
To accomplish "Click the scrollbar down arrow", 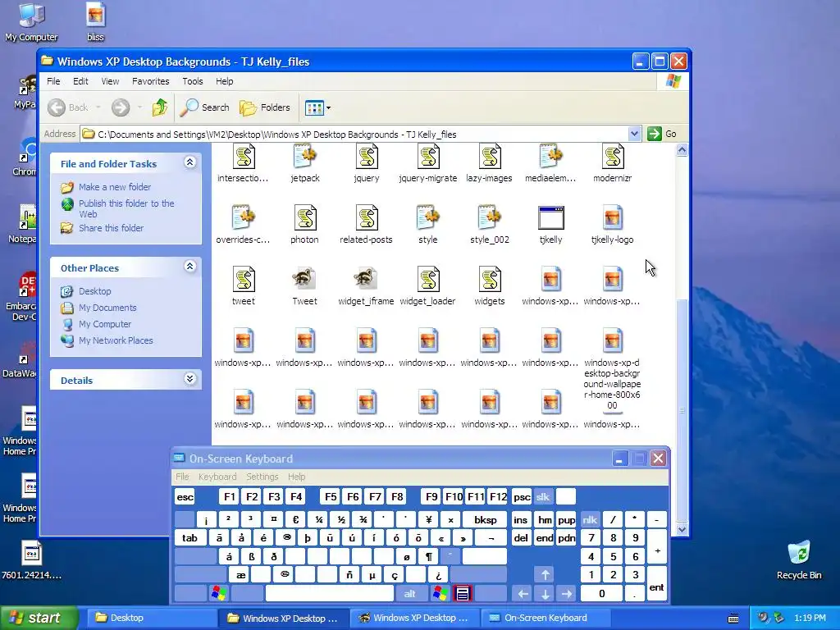I will [x=682, y=529].
